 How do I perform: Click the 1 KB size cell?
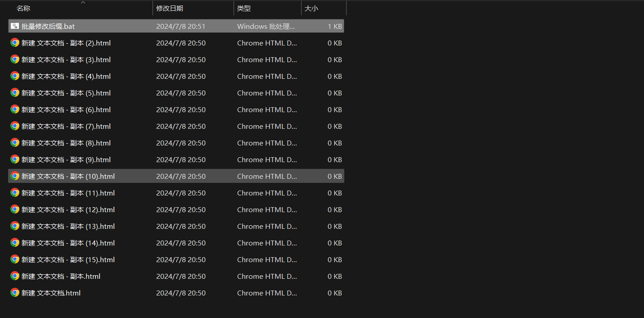(x=335, y=26)
